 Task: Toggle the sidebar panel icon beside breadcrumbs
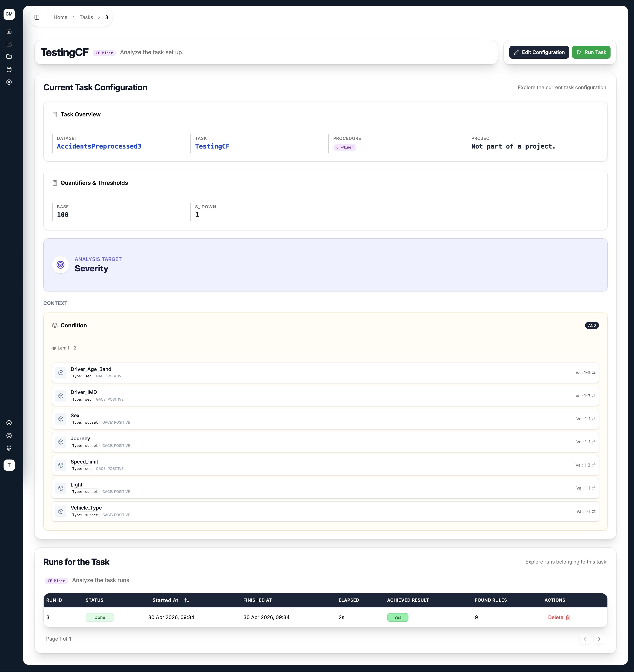[x=37, y=17]
